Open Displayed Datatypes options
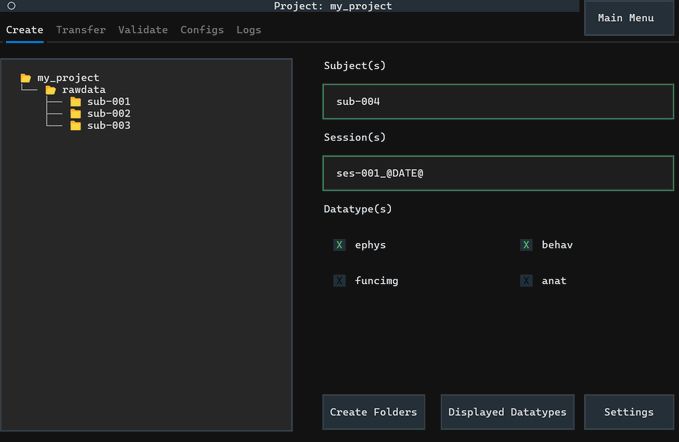The height and width of the screenshot is (442, 679). (508, 412)
